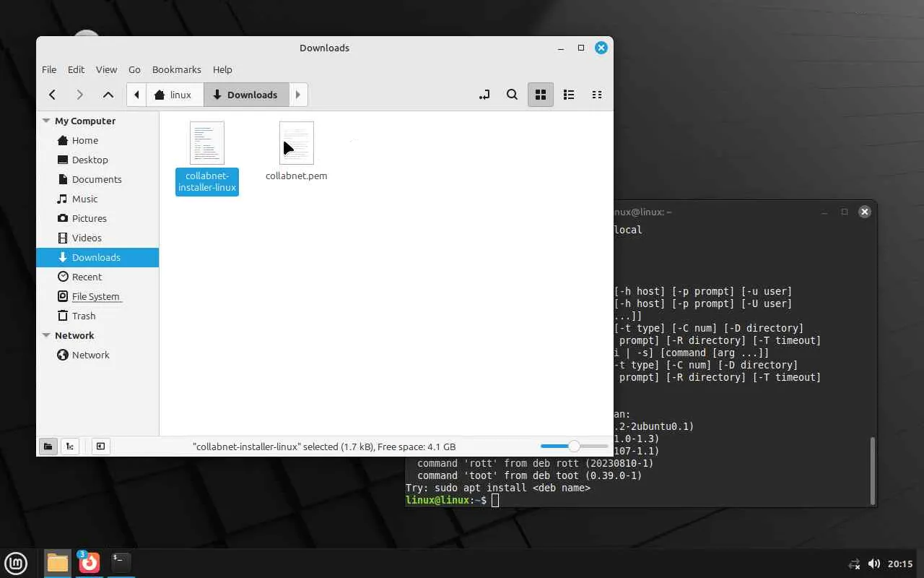Image resolution: width=924 pixels, height=578 pixels.
Task: Go forward with the right arrow button
Action: (x=80, y=95)
